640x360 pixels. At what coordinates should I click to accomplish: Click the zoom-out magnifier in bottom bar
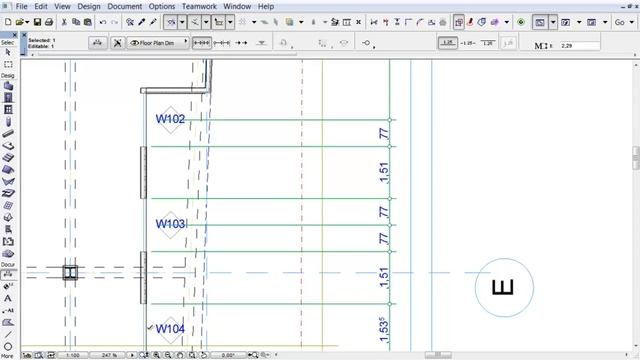168,355
